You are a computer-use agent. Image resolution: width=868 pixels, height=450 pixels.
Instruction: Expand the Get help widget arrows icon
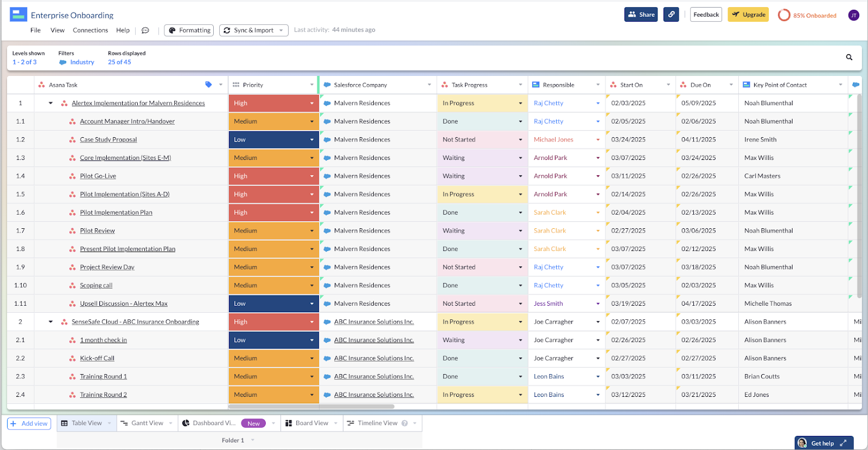click(843, 443)
